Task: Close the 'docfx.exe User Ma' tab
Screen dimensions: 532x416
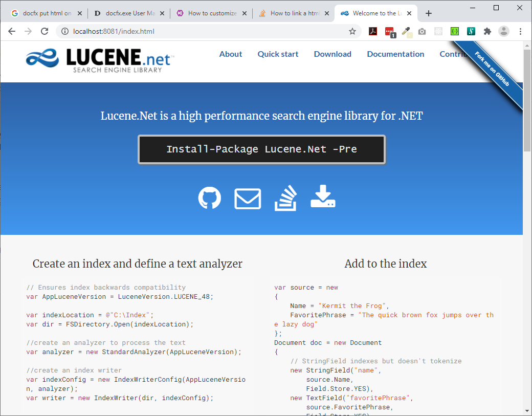Action: (x=162, y=13)
